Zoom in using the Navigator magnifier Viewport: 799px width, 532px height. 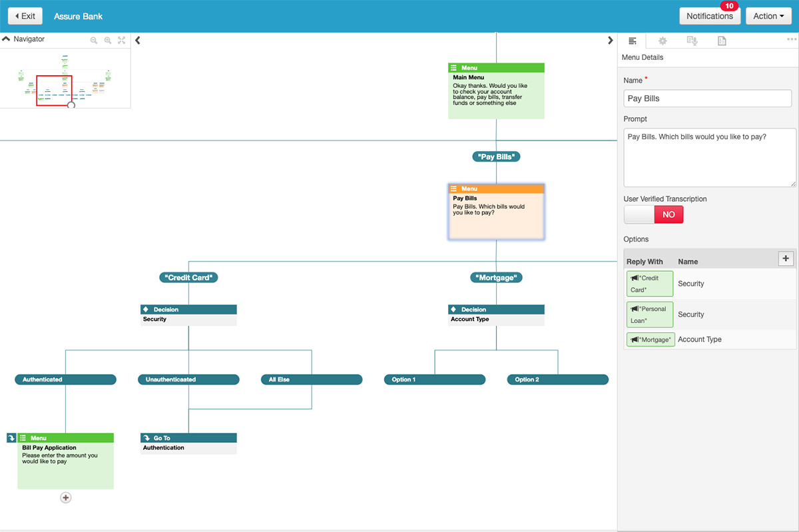(107, 41)
